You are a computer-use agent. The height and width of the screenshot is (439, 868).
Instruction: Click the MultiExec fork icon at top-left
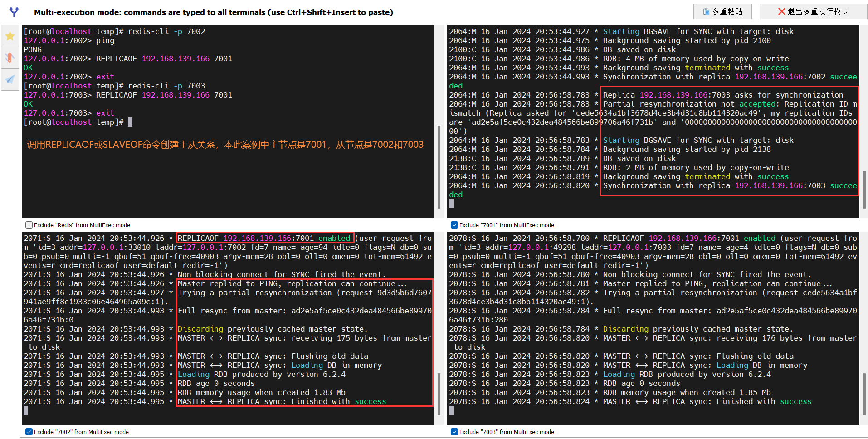(14, 12)
